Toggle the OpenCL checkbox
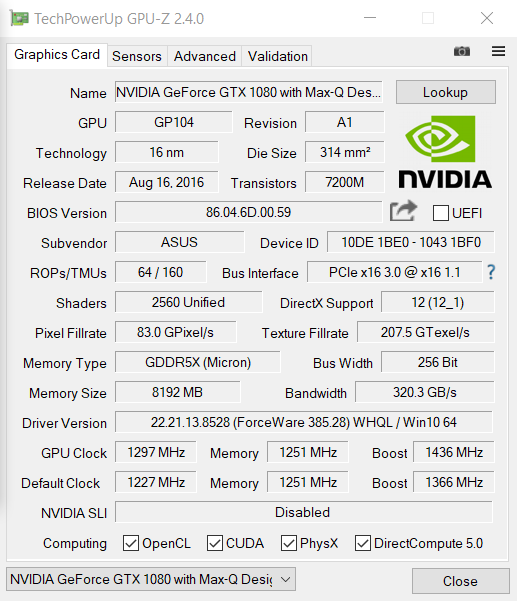 point(131,543)
